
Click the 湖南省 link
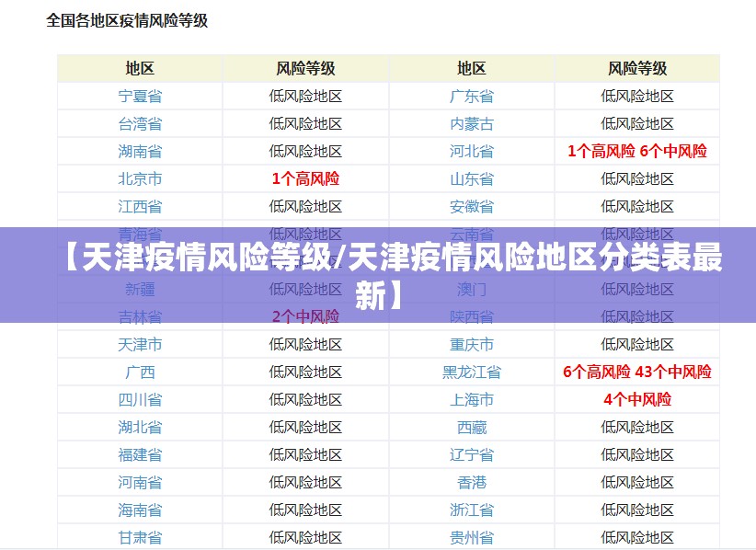click(140, 152)
